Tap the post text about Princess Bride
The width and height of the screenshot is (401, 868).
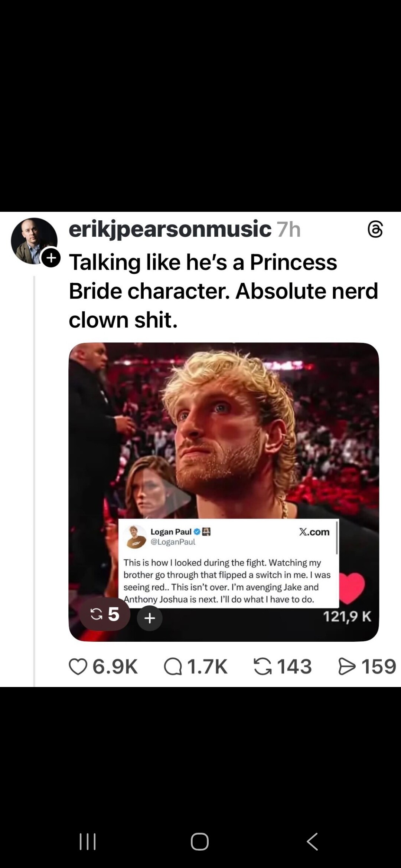(x=223, y=290)
